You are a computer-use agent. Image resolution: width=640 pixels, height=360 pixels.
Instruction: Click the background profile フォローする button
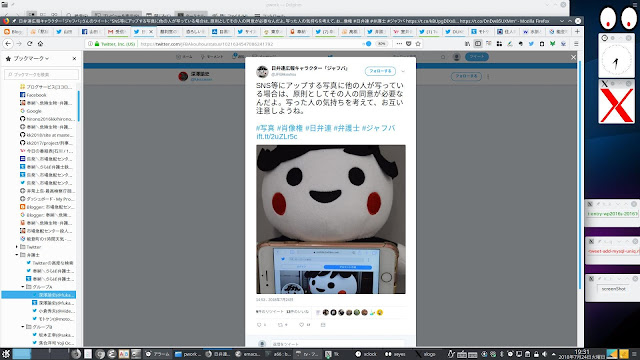[x=466, y=76]
